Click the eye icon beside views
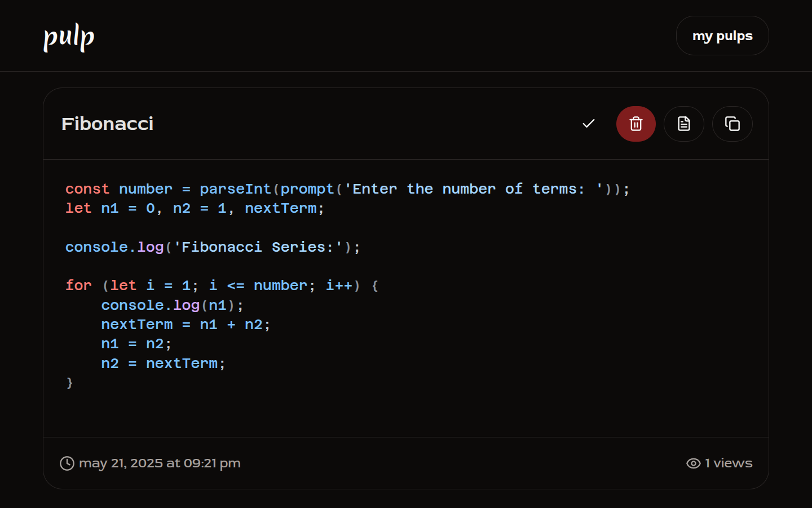This screenshot has width=812, height=508. coord(694,463)
